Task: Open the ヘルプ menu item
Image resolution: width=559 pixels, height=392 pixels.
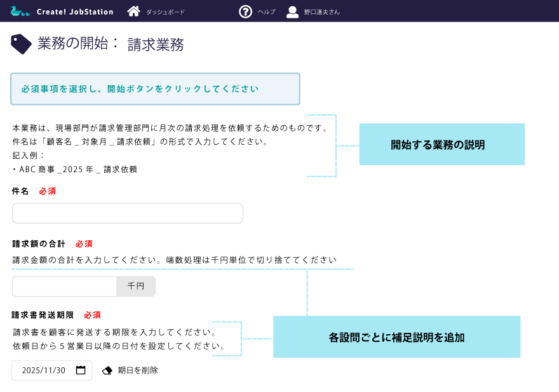Action: coord(267,12)
